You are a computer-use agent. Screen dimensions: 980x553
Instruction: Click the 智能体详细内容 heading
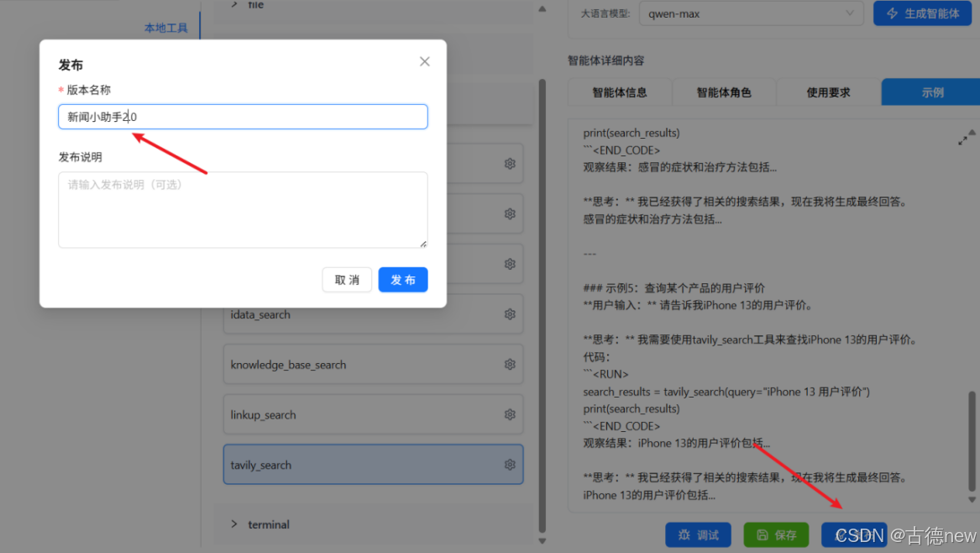coord(605,61)
